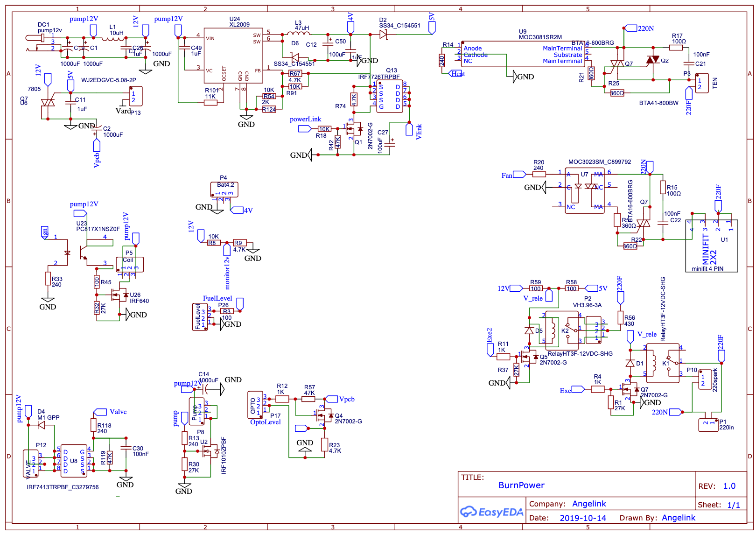Select the Valve net port flag
The width and height of the screenshot is (756, 534).
[100, 412]
